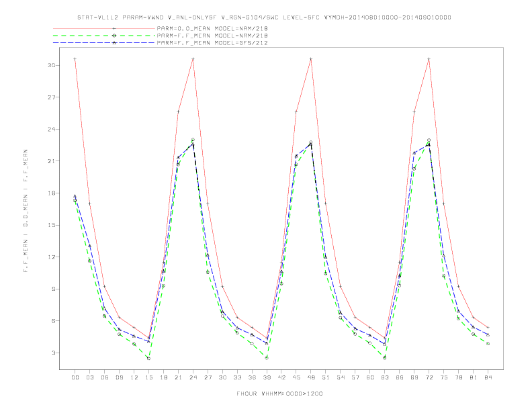Click x-axis forecast hour label 30
Image resolution: width=532 pixels, height=411 pixels.
coord(222,377)
